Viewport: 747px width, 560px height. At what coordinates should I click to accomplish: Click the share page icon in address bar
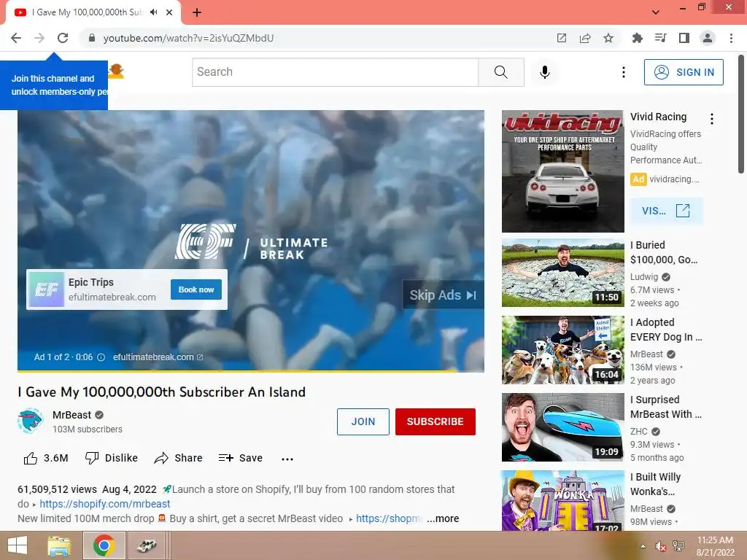pos(585,38)
